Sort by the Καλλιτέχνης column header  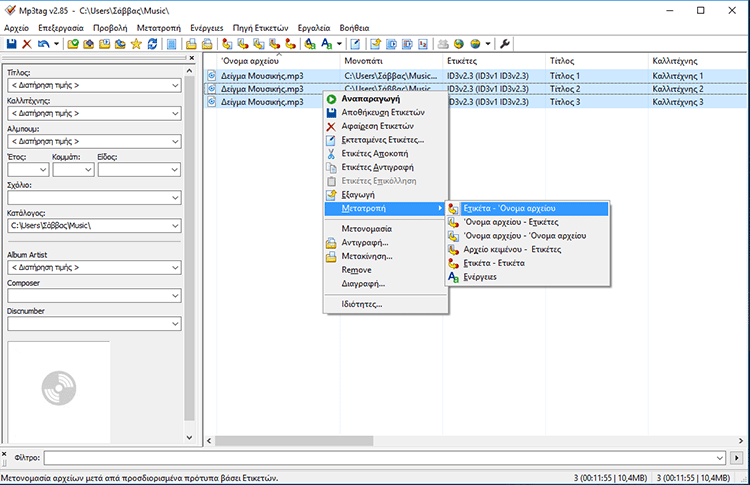(x=698, y=61)
